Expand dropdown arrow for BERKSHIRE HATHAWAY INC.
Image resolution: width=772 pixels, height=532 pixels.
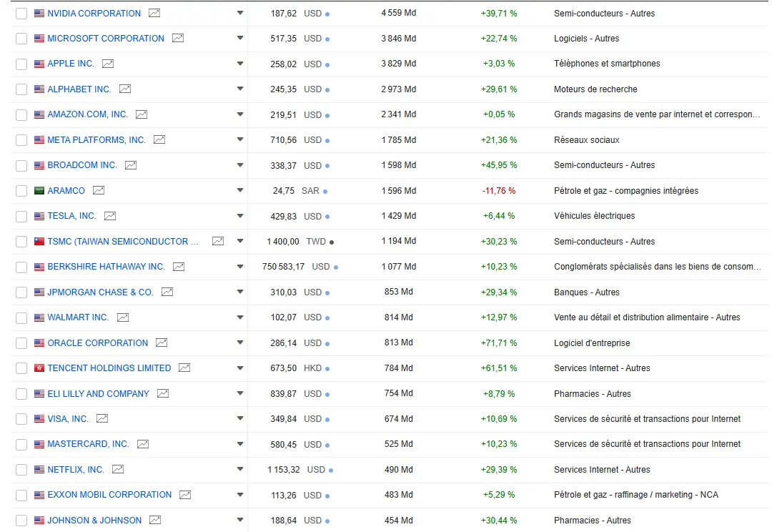pos(240,266)
